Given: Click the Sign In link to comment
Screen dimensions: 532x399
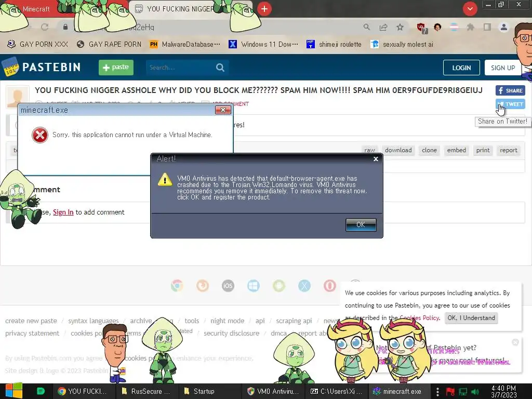Looking at the screenshot, I should pos(63,212).
